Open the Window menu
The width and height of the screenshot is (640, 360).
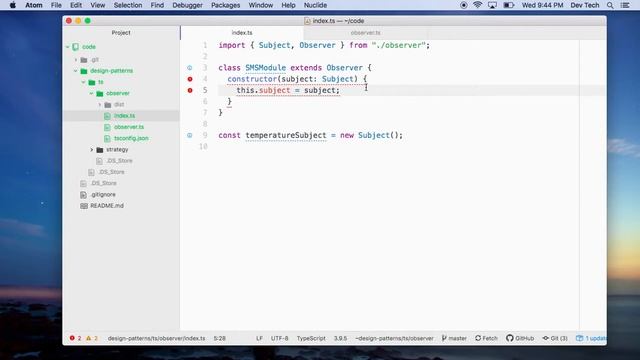260,5
